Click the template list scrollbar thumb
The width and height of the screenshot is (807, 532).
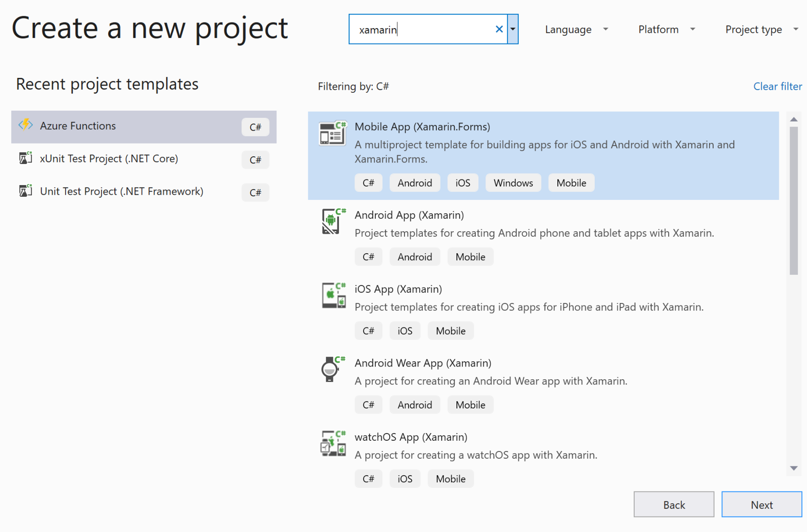(794, 201)
